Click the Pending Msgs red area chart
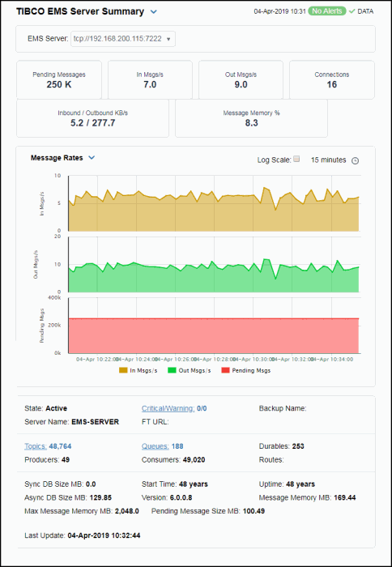This screenshot has height=567, width=392. point(213,335)
